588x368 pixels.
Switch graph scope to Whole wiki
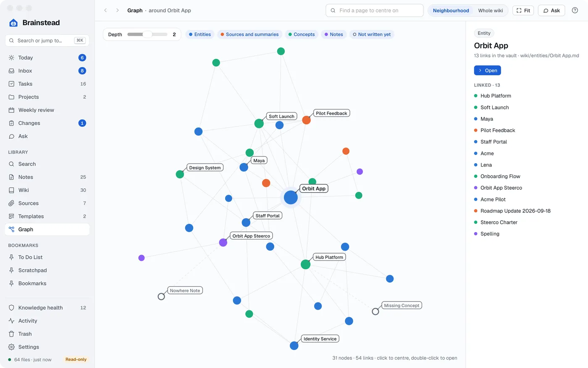tap(491, 11)
